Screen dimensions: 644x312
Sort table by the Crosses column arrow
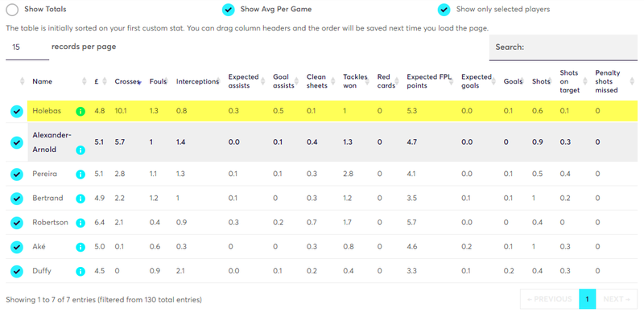(x=139, y=82)
